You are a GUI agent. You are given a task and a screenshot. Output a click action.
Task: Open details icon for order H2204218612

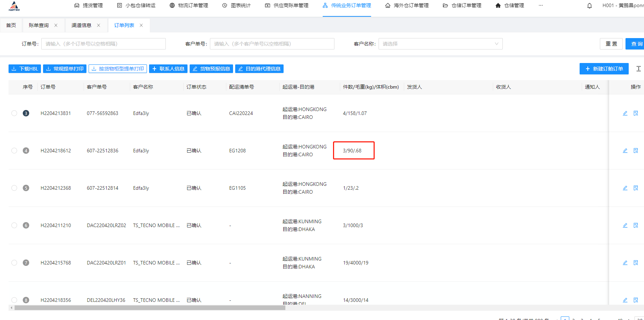coord(635,151)
